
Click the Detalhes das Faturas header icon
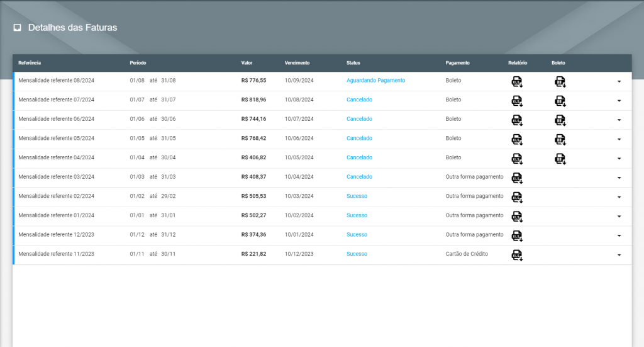pyautogui.click(x=17, y=28)
